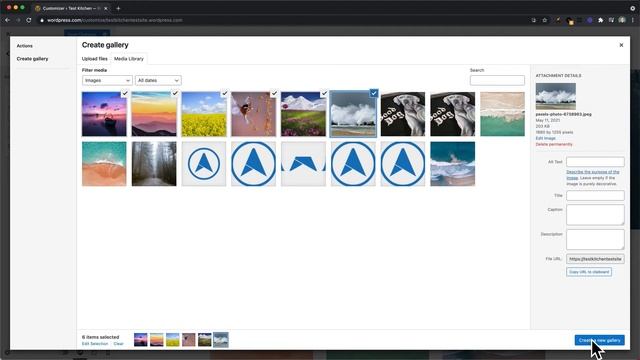Select the dark blue ocean waves thumbnail
This screenshot has height=360, width=640.
[x=453, y=164]
